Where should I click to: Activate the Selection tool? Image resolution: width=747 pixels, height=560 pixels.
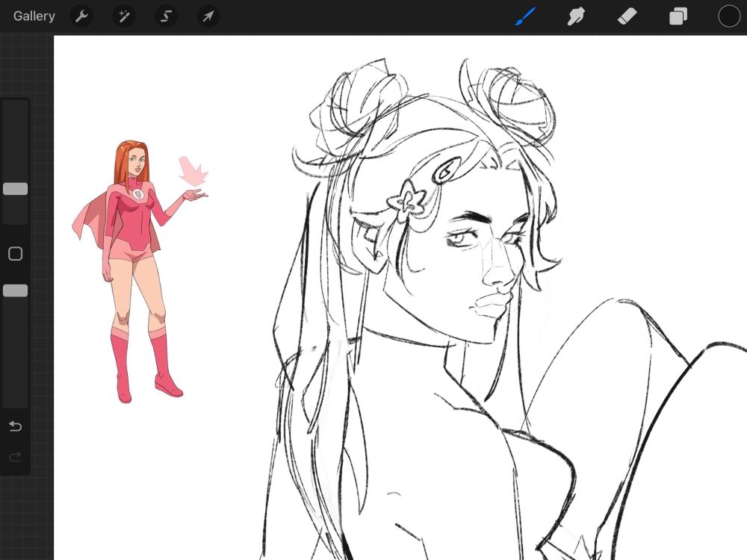coord(166,16)
